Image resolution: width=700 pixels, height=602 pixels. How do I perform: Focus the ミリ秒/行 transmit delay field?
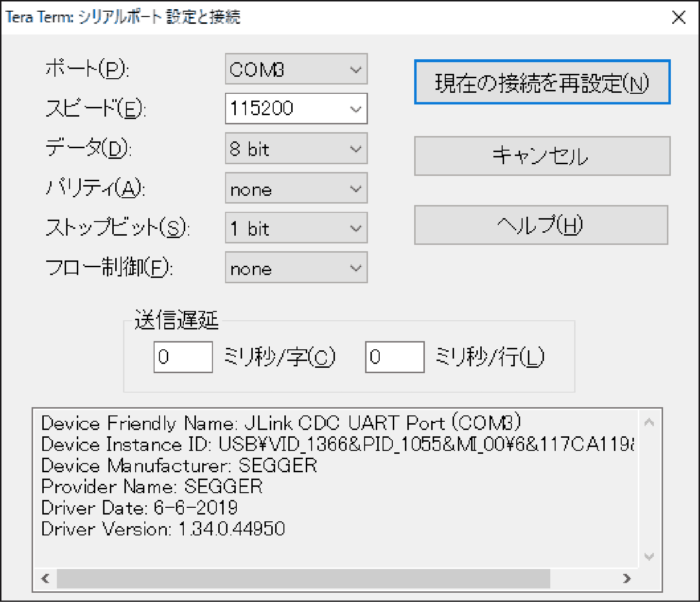coord(394,357)
